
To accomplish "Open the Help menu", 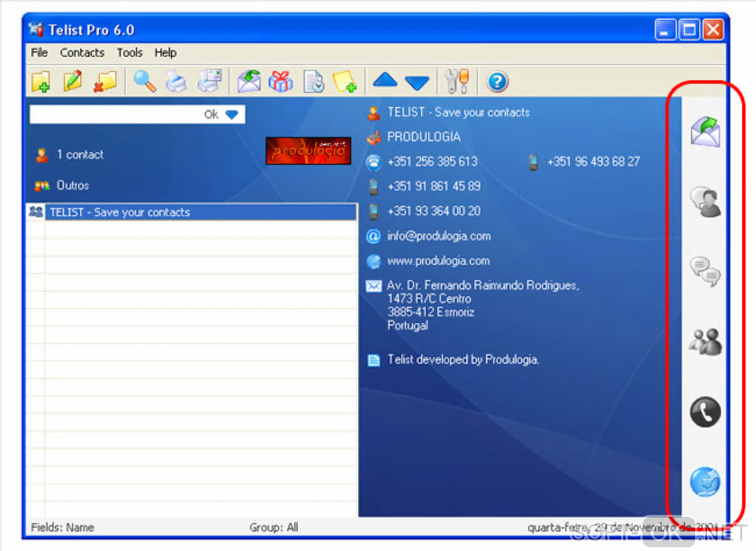I will tap(165, 53).
